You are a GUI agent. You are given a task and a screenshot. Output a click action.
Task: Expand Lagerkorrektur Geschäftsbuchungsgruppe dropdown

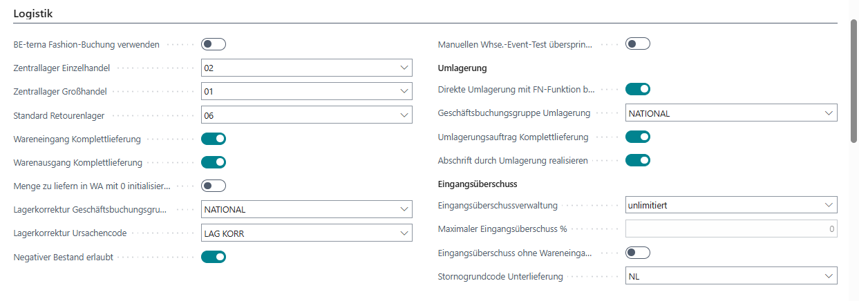pos(404,209)
